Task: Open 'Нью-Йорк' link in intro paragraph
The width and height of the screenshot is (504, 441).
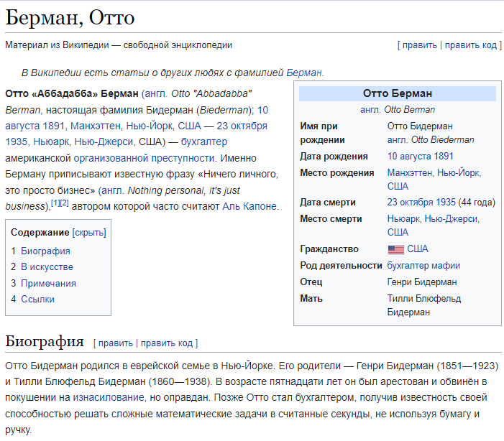Action: coord(150,126)
